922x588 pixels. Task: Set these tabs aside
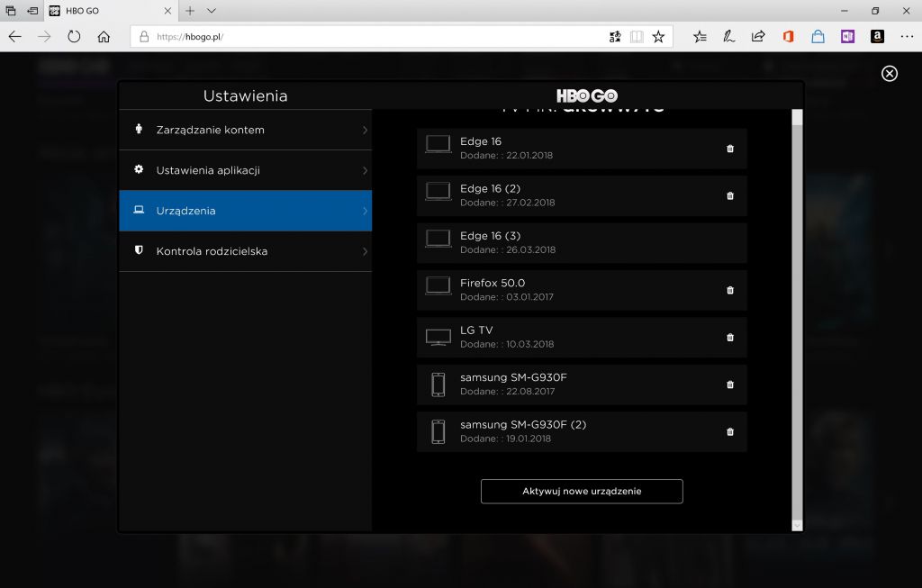33,11
